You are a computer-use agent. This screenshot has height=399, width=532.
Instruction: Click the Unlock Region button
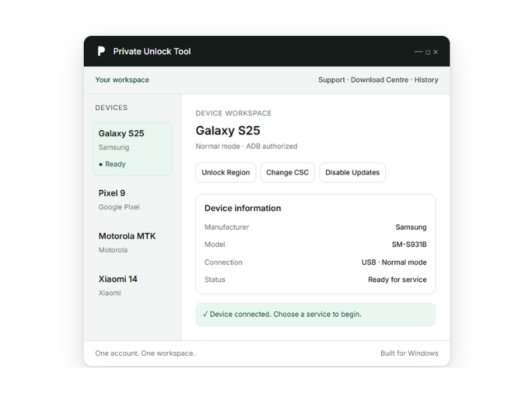225,172
